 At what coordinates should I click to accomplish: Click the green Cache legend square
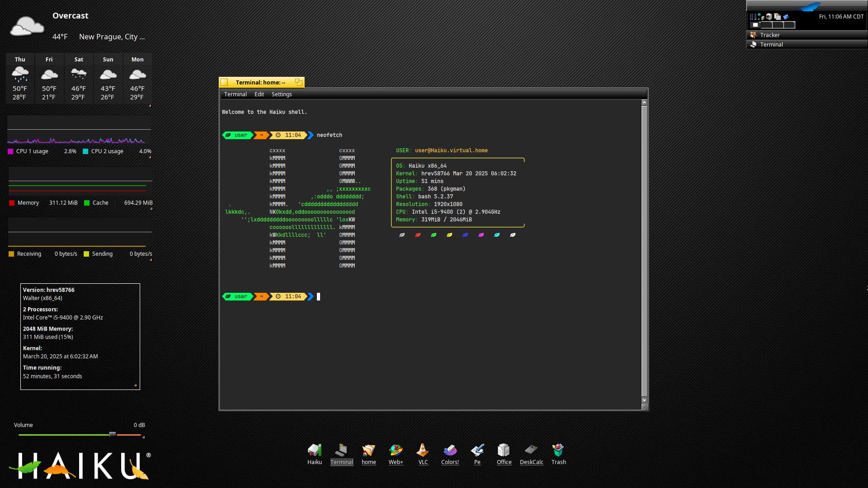[x=87, y=203]
